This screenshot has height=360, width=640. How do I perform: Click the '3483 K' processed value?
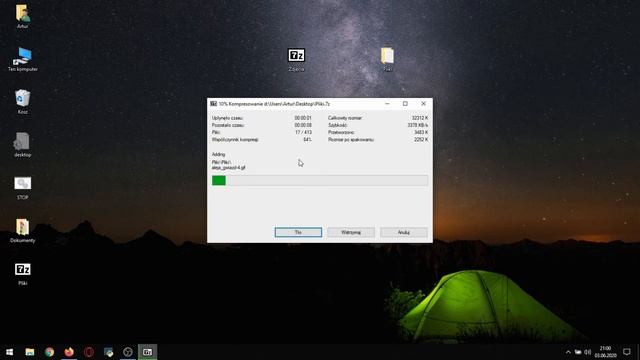421,132
